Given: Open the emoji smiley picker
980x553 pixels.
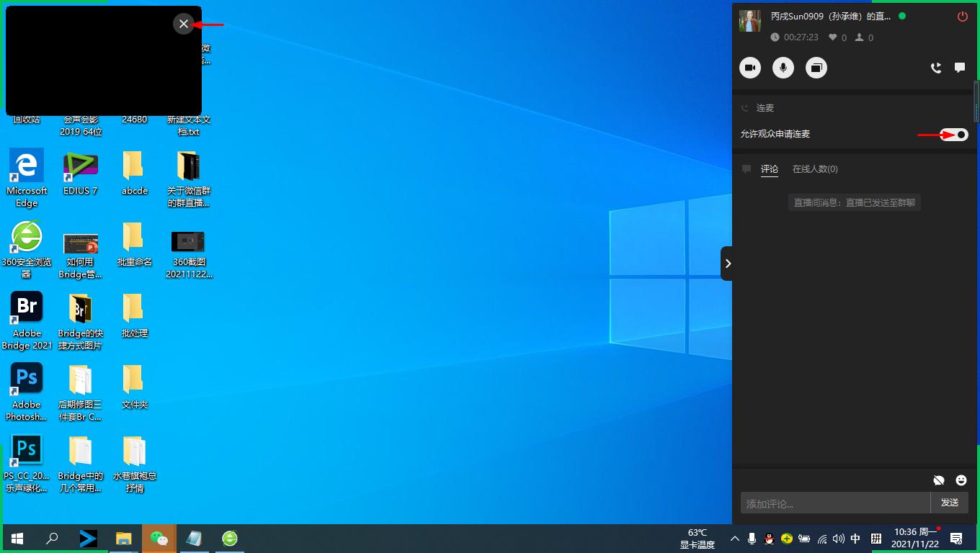Looking at the screenshot, I should (961, 480).
